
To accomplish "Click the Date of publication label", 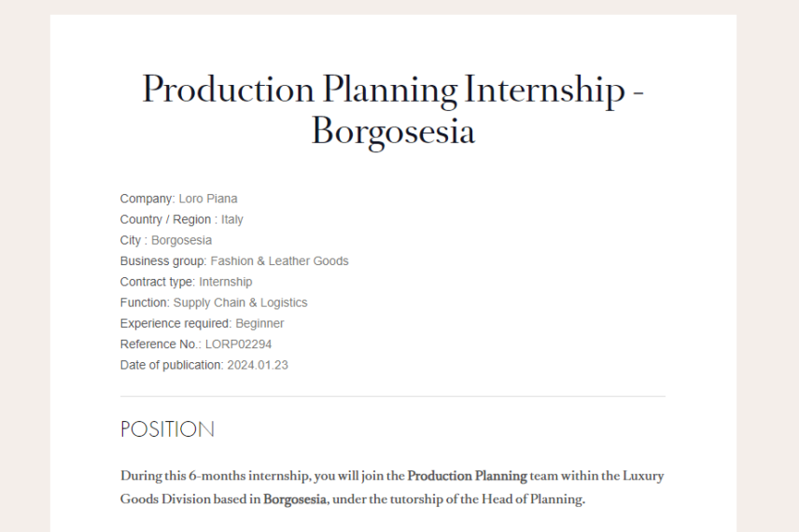I will (x=172, y=365).
